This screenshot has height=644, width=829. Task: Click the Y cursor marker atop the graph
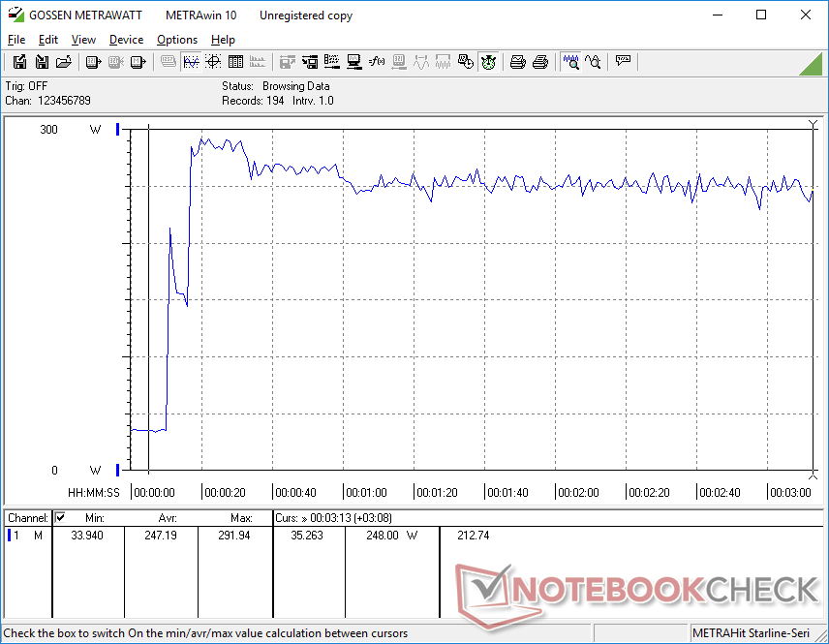(x=814, y=124)
